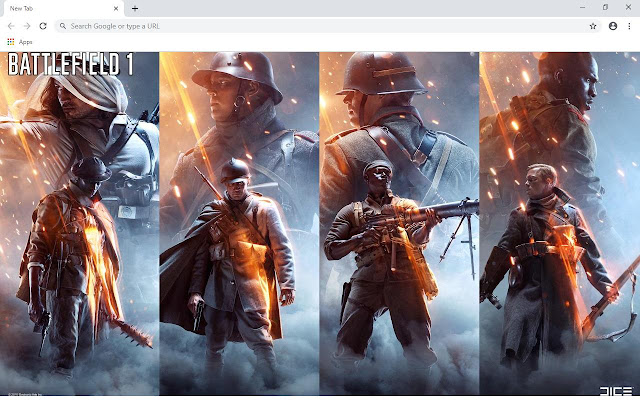Select the New Tab tab
Image resolution: width=640 pixels, height=400 pixels.
click(62, 8)
